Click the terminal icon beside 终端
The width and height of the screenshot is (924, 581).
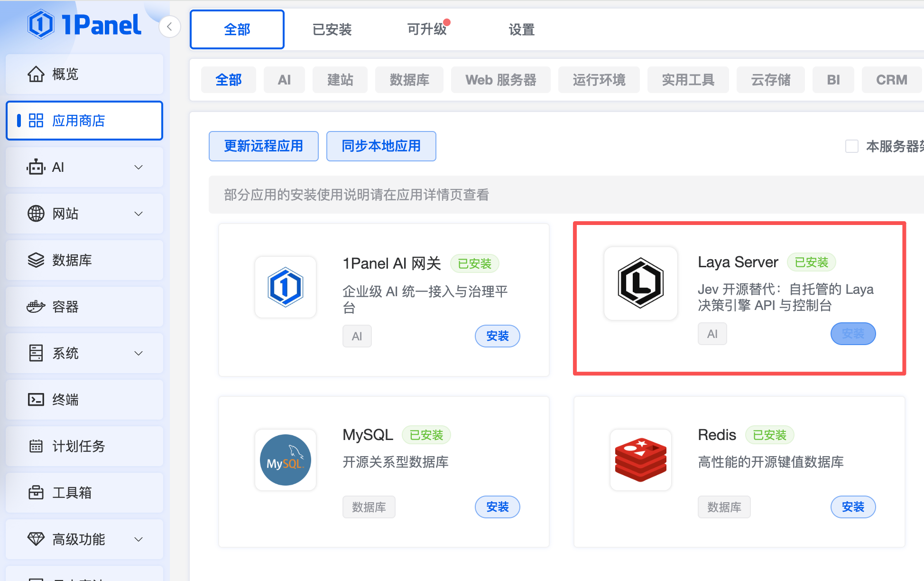click(36, 400)
